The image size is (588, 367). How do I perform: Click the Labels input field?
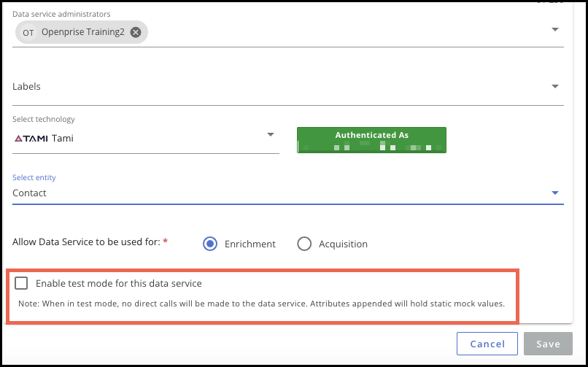click(288, 87)
